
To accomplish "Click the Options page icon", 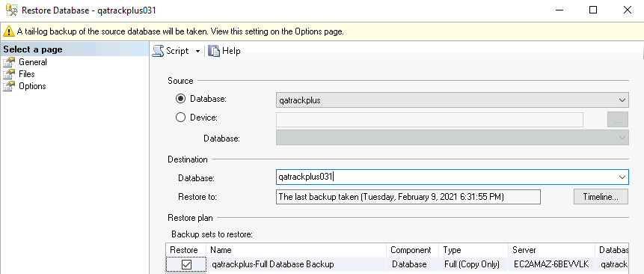I will pos(9,86).
